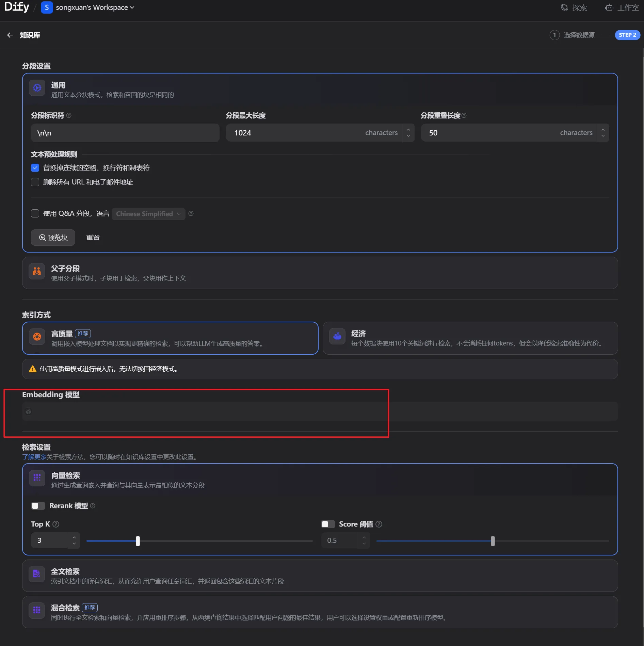Click the Top K slider handle

(138, 541)
